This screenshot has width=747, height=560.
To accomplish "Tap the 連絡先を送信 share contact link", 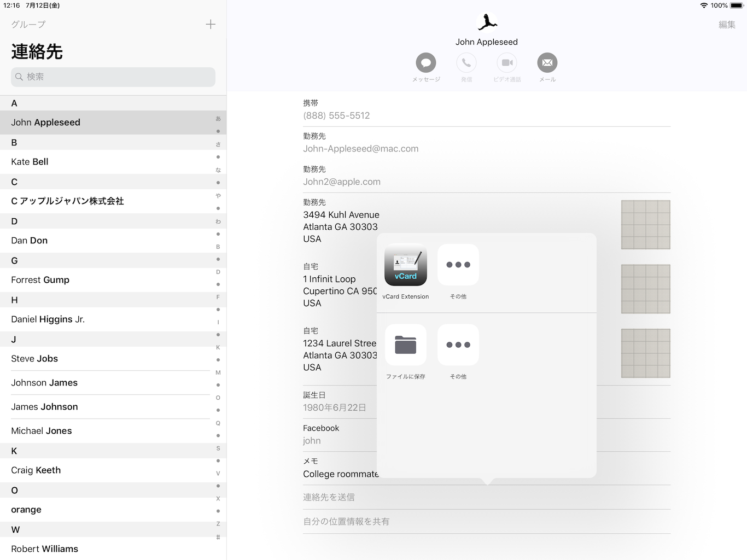I will (x=329, y=497).
